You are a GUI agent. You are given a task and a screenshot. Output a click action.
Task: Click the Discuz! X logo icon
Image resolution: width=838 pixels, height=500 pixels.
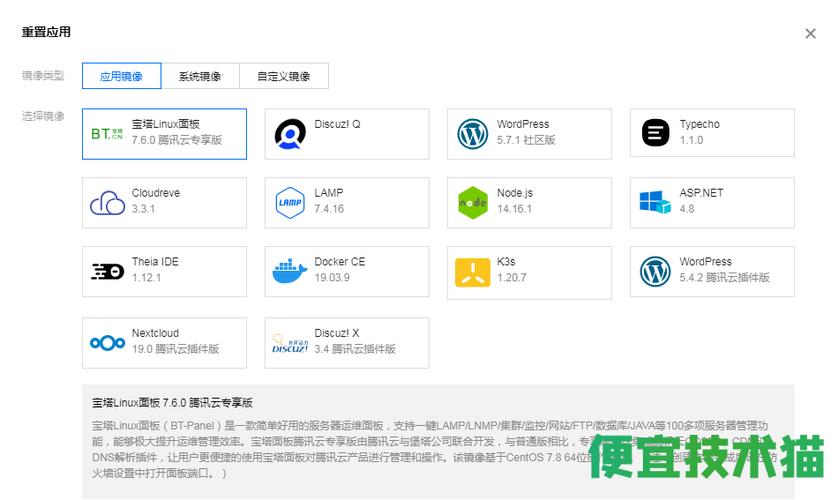(x=290, y=343)
